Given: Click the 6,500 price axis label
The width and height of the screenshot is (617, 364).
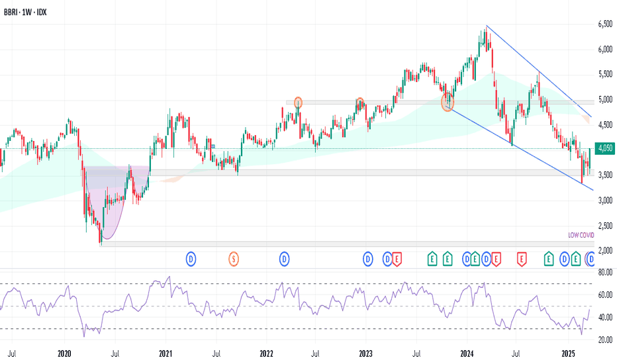Looking at the screenshot, I should (x=605, y=24).
